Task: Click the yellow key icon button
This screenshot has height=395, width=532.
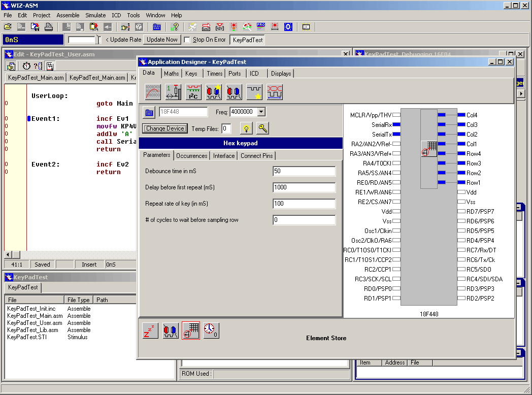Action: 262,128
